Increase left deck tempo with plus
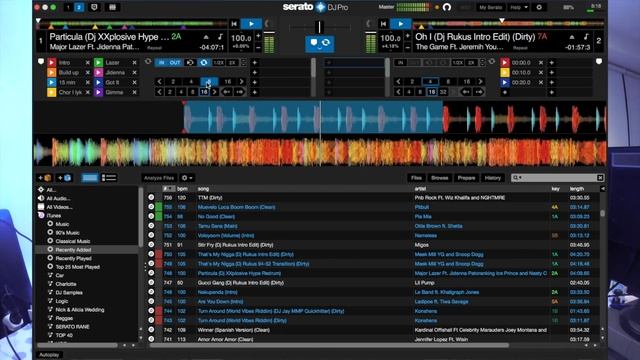 tap(258, 36)
